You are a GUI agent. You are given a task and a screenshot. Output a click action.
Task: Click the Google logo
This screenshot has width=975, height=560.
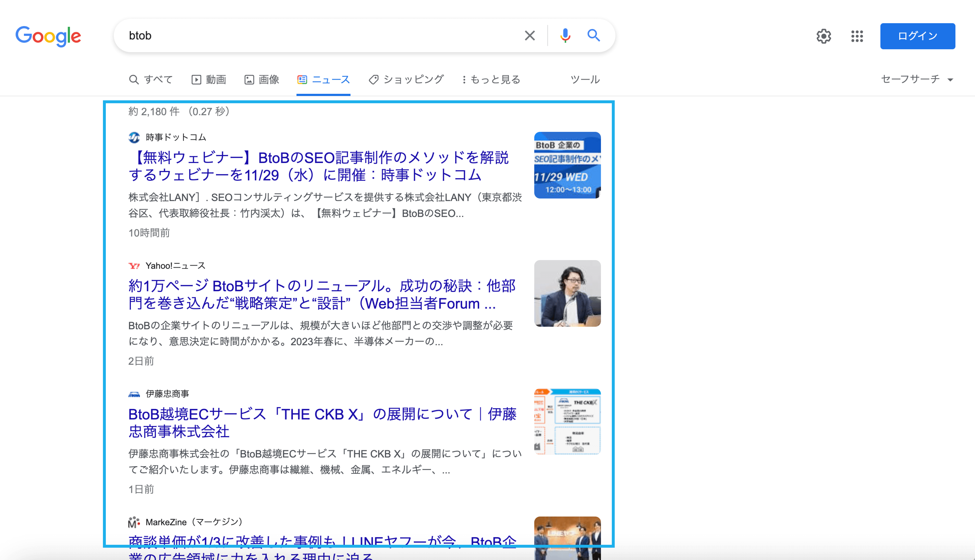pos(48,36)
